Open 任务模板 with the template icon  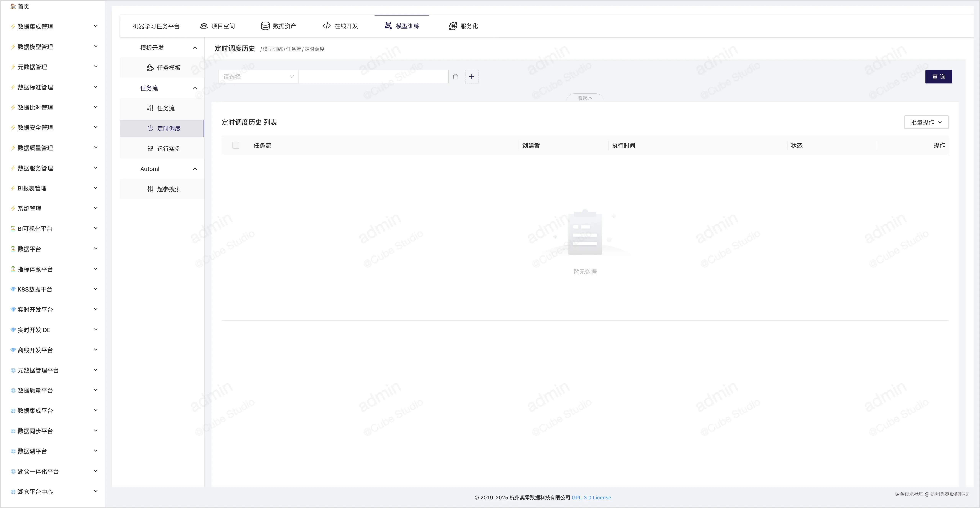point(164,68)
